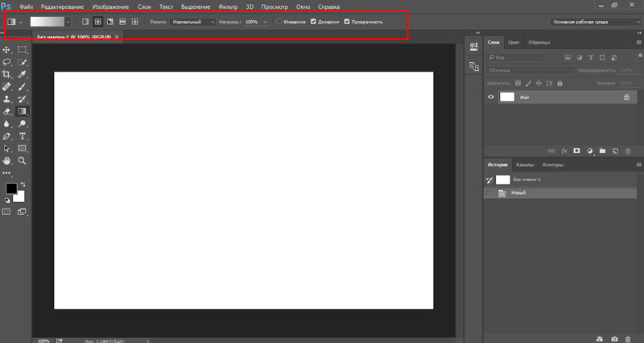Swap foreground and background colors
The image size is (644, 343).
pos(23,184)
